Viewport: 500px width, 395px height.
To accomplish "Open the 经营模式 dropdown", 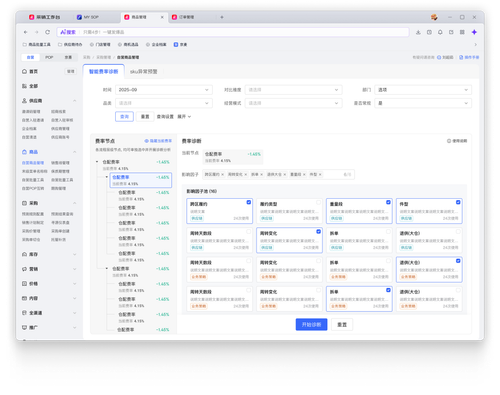I will click(293, 103).
